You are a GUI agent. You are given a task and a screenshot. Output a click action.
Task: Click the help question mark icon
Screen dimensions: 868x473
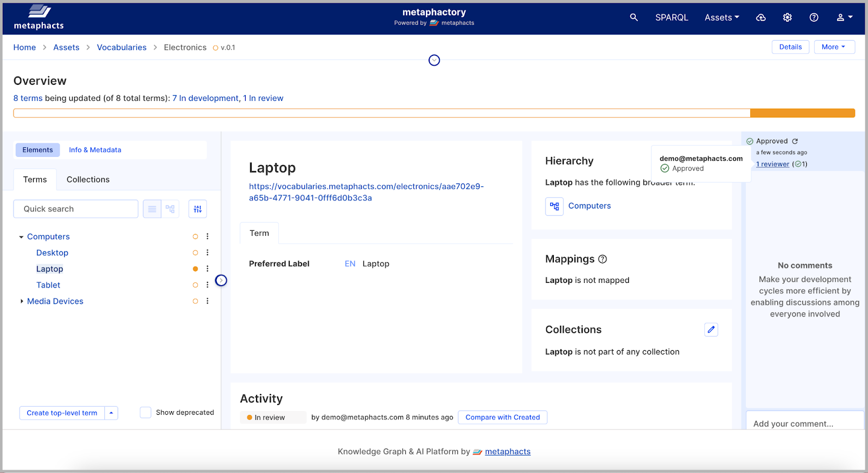point(814,17)
